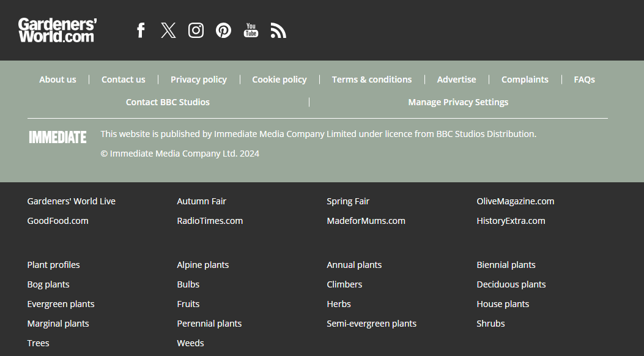Visit GoodFood.com
This screenshot has height=356, width=644.
57,220
